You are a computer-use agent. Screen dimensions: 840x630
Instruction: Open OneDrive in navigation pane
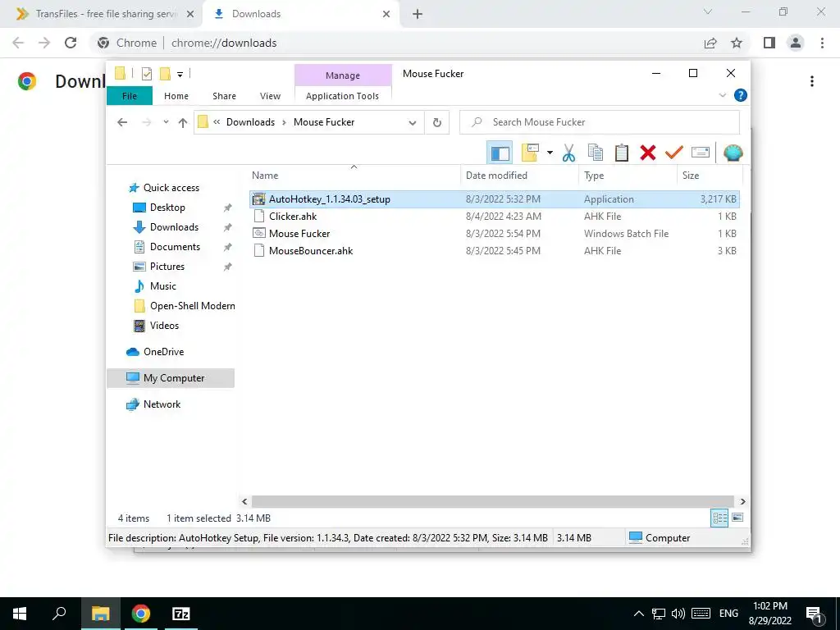163,352
